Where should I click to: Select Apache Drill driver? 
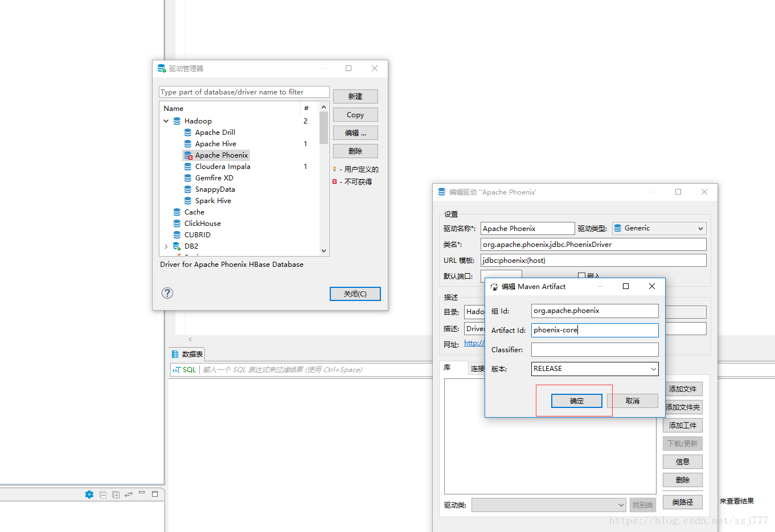point(215,133)
